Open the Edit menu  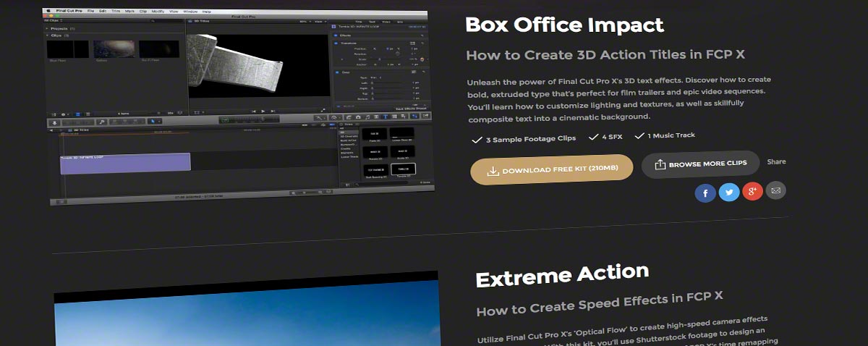(103, 11)
